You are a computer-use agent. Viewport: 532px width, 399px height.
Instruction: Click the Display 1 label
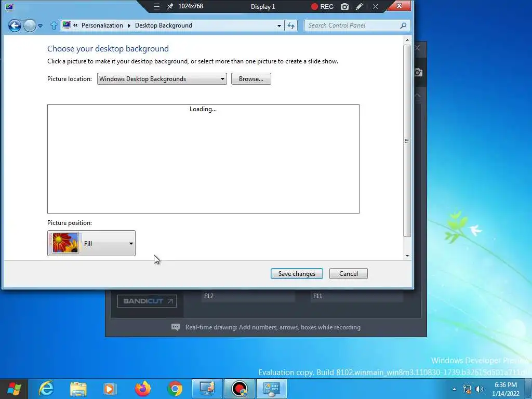pyautogui.click(x=263, y=6)
